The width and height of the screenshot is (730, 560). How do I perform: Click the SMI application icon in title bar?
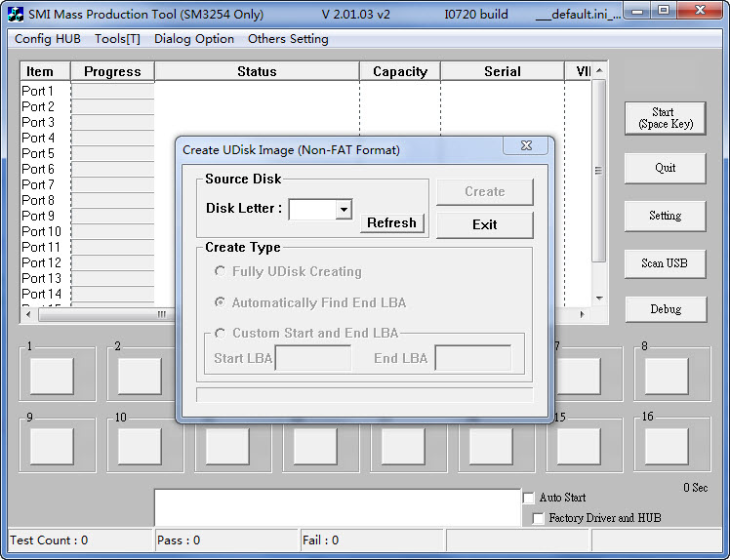coord(16,14)
